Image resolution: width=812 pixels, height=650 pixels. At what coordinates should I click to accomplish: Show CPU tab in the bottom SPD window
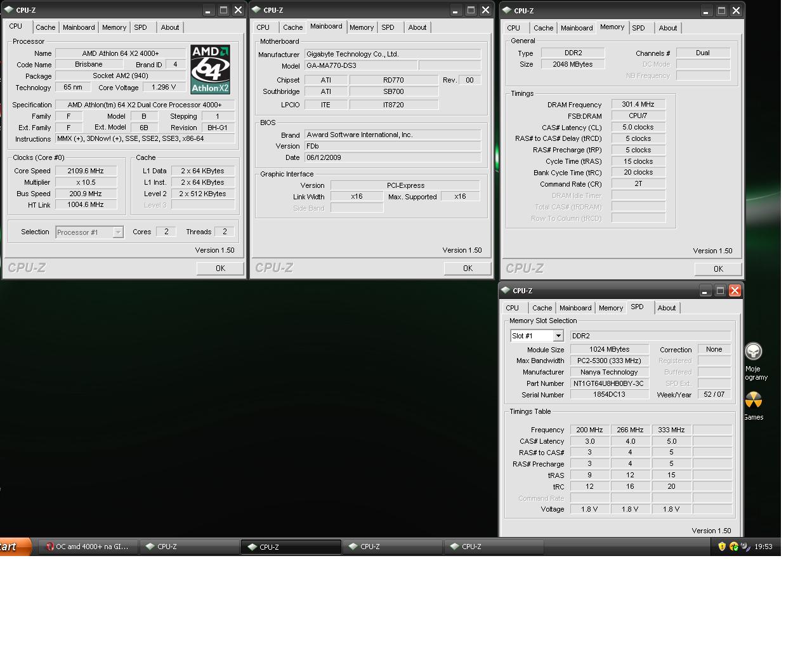pos(513,308)
